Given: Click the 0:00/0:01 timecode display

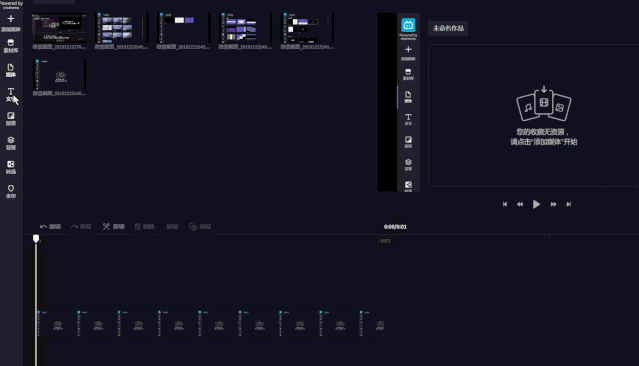Looking at the screenshot, I should [395, 227].
